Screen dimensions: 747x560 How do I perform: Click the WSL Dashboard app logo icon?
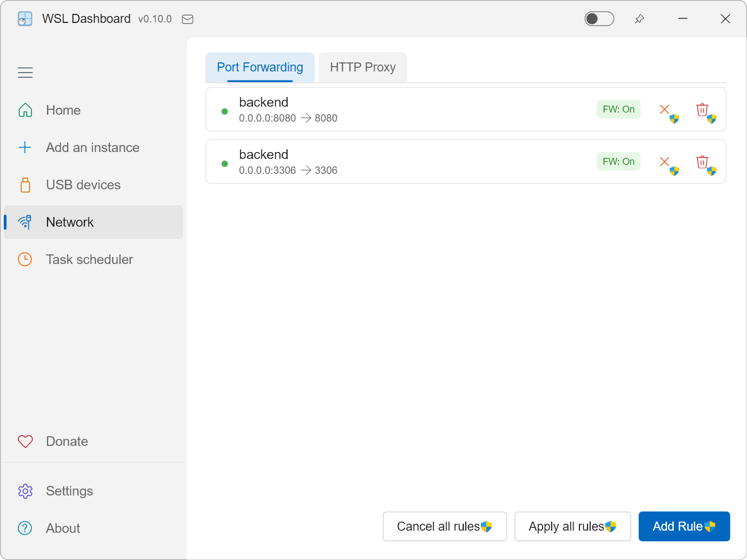point(25,19)
